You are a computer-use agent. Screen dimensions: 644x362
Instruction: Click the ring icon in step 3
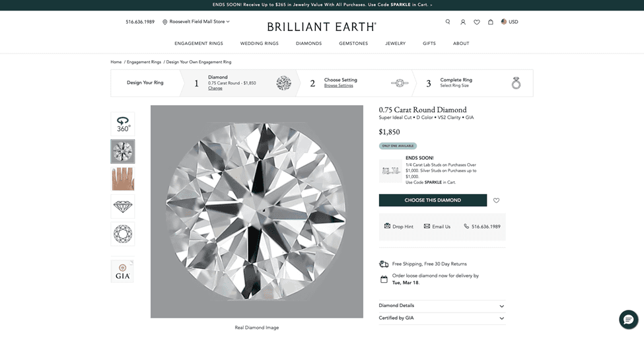point(516,83)
